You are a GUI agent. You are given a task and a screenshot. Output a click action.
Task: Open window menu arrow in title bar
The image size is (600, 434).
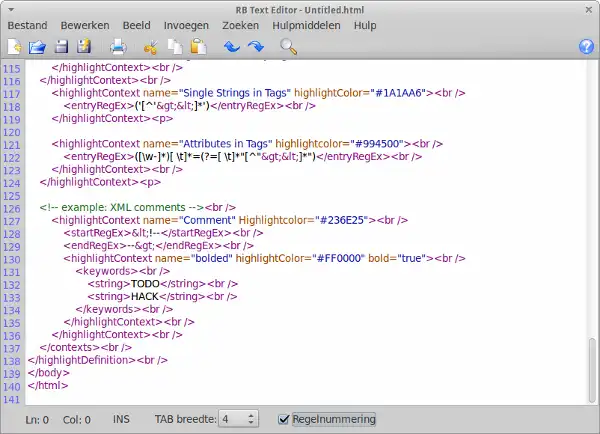click(x=11, y=10)
